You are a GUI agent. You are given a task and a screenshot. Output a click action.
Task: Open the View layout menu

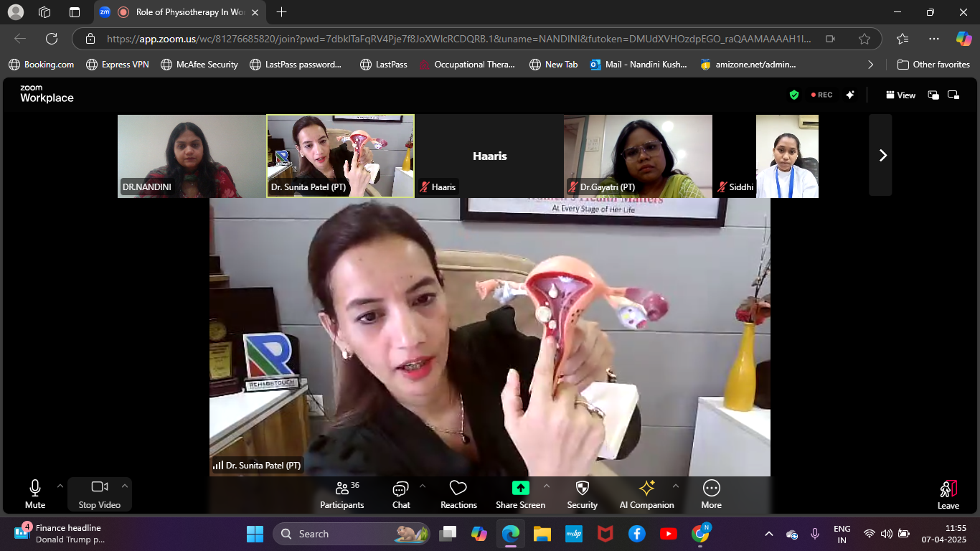click(900, 95)
